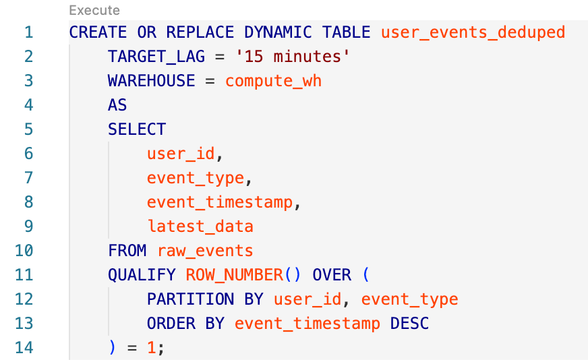Click line number 14 in gutter
The height and width of the screenshot is (364, 588).
[24, 348]
